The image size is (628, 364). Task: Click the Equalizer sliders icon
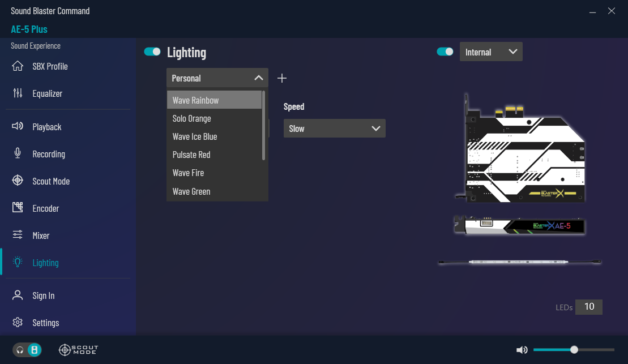18,93
